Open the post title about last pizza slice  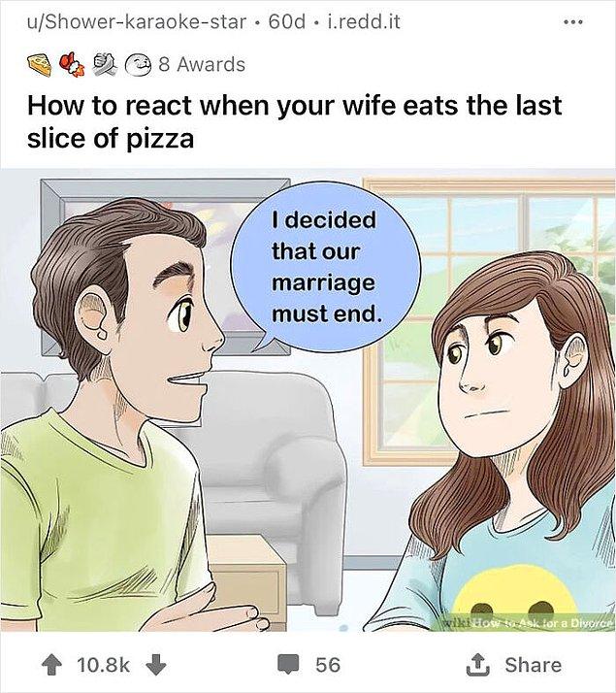[x=295, y=122]
